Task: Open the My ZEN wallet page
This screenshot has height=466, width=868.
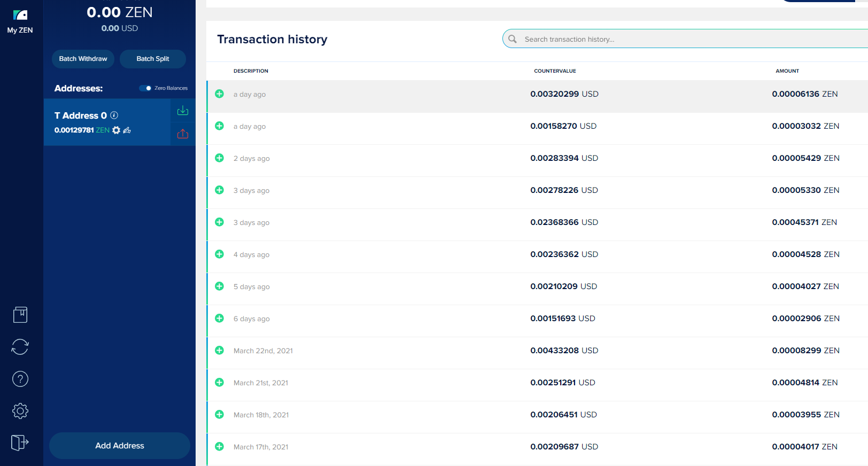Action: click(20, 21)
